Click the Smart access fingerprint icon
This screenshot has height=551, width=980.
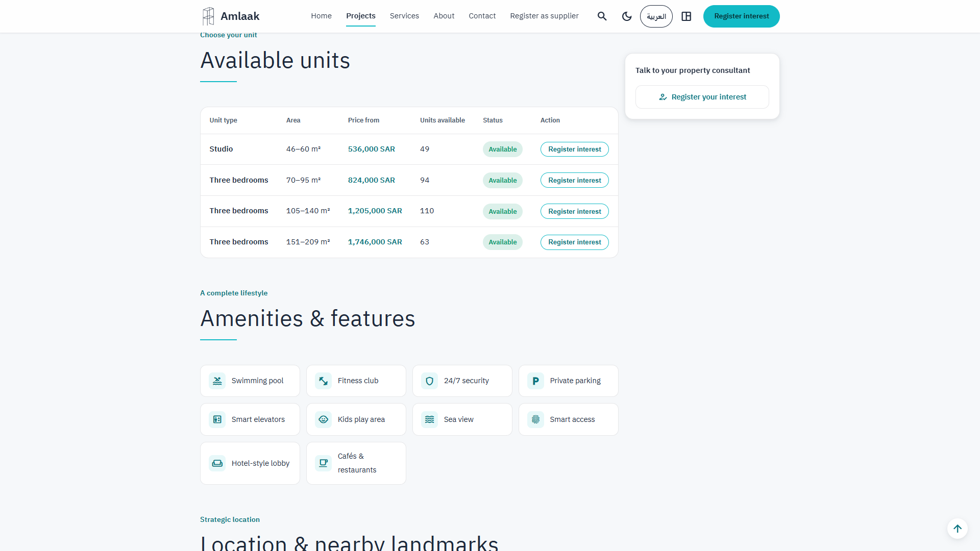[535, 419]
